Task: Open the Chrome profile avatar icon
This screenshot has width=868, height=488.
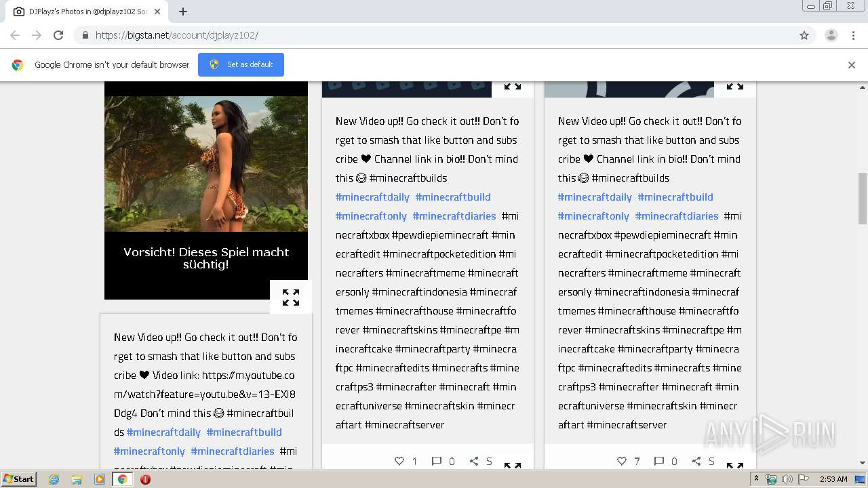Action: click(831, 35)
